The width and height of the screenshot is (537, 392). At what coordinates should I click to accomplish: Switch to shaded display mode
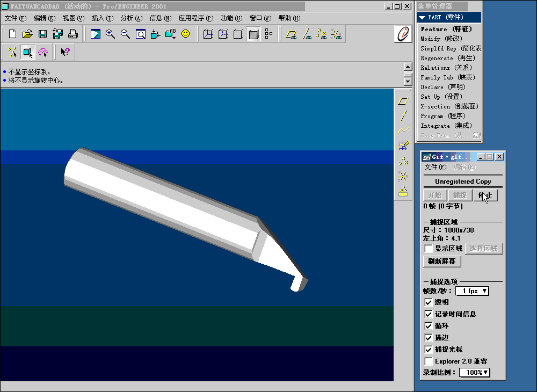click(x=253, y=34)
